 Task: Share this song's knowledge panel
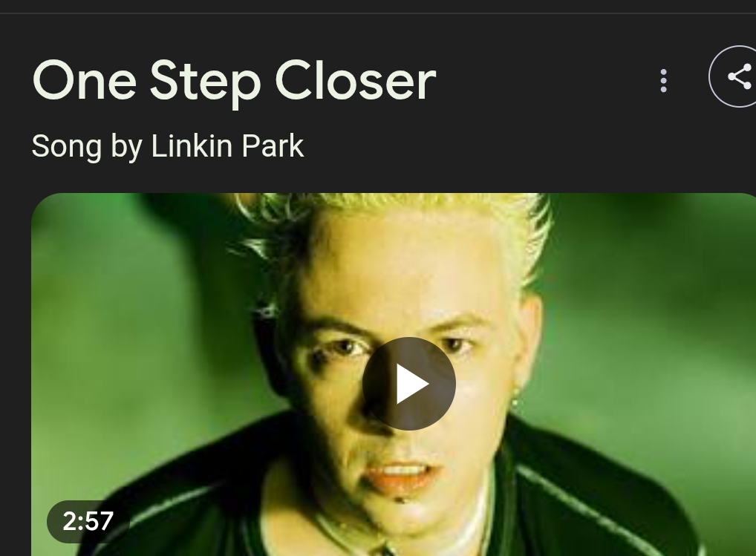733,76
